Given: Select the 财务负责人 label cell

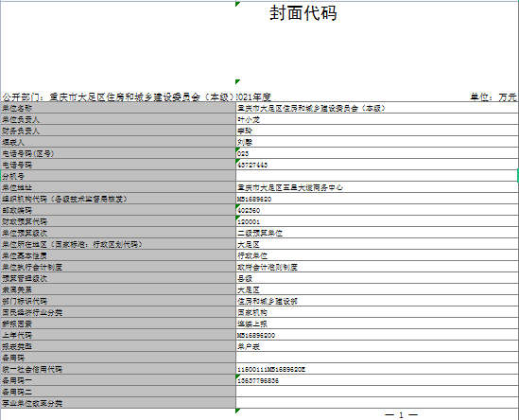Looking at the screenshot, I should 118,131.
